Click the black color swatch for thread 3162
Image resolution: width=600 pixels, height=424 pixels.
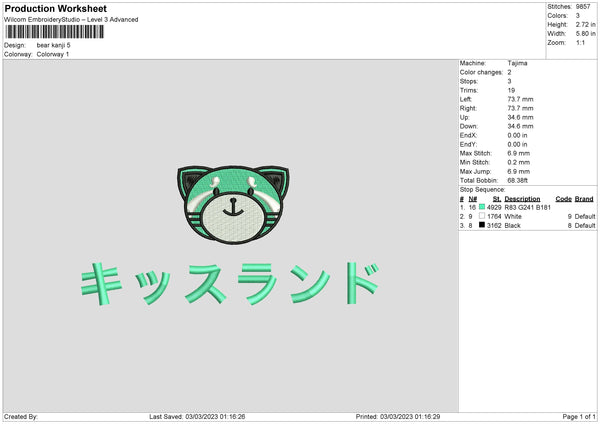482,225
